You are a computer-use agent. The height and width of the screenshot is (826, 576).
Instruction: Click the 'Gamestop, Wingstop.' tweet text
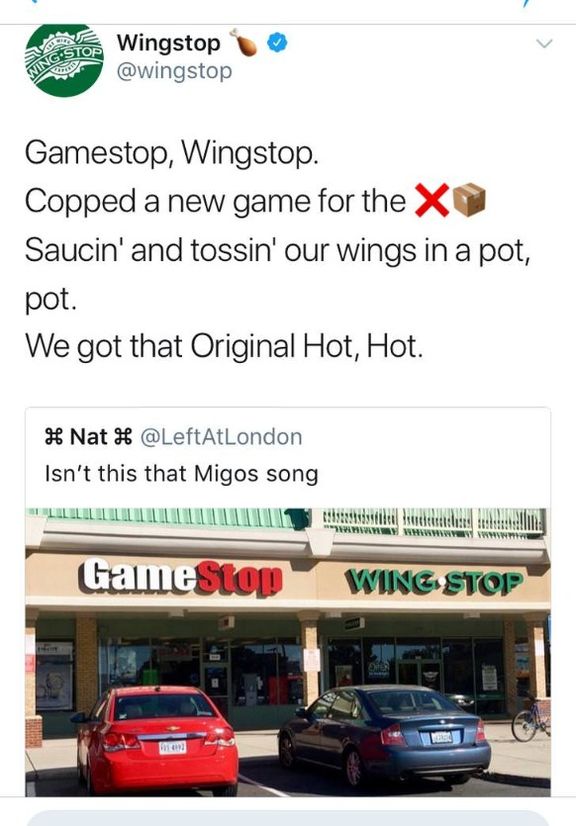(x=172, y=153)
